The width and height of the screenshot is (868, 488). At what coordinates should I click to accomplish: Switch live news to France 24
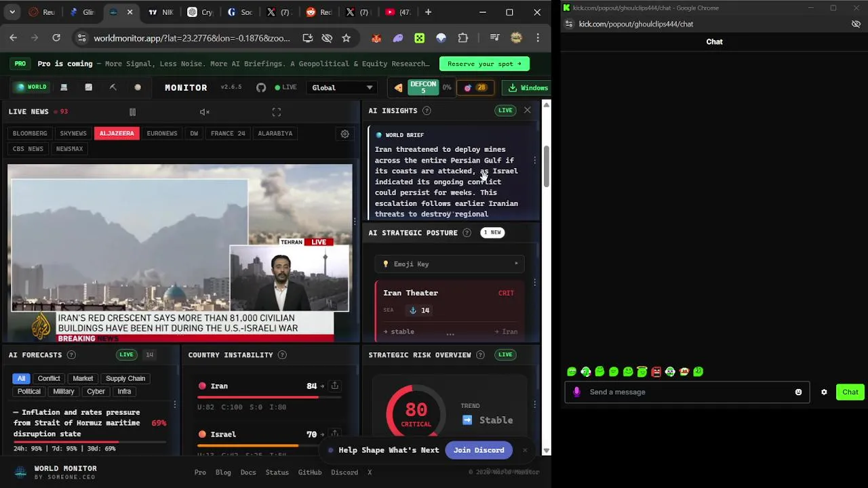[x=228, y=134]
